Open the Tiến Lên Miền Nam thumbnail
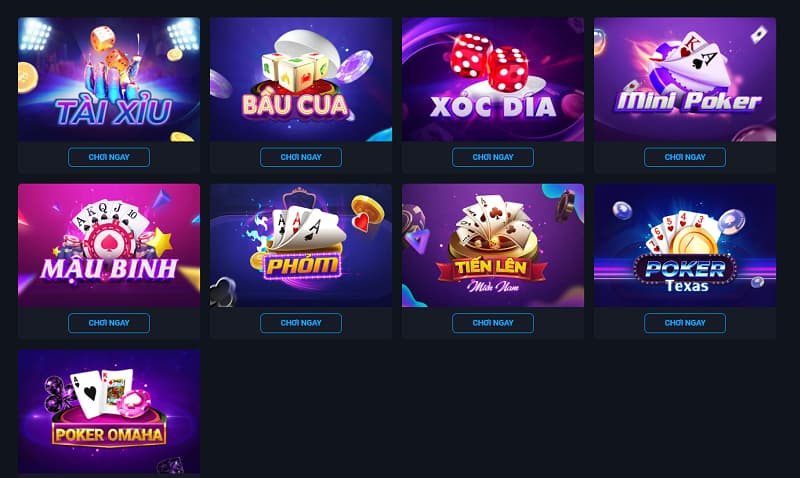This screenshot has height=478, width=800. (x=493, y=245)
